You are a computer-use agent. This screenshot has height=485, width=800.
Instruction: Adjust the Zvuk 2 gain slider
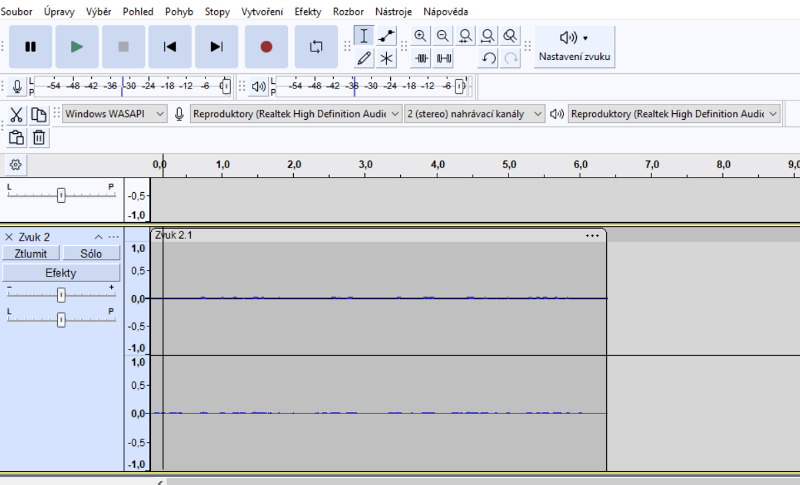(61, 295)
